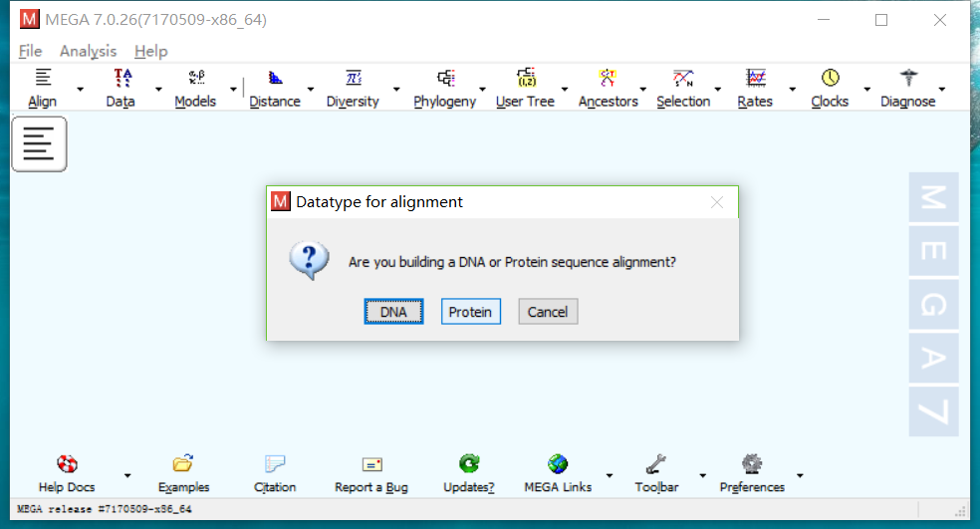
Task: Open the Analysis menu
Action: point(88,51)
